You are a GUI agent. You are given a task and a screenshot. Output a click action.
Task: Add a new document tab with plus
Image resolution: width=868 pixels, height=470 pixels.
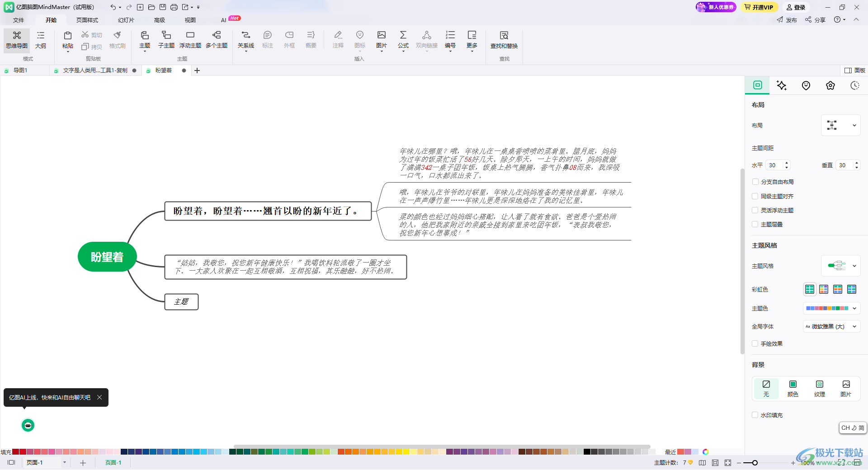(x=197, y=70)
